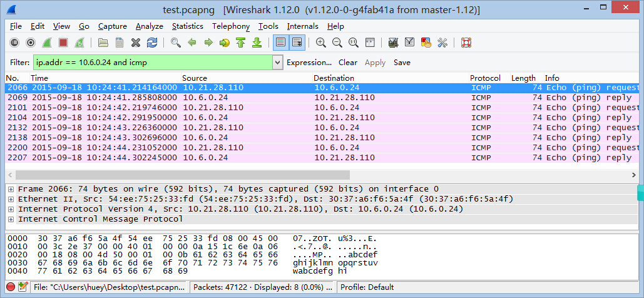Go back in packet history
Viewport: 644px width, 298px height.
[192, 43]
